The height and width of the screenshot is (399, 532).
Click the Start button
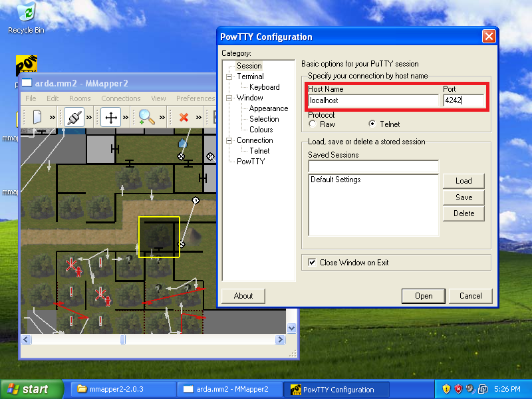31,389
